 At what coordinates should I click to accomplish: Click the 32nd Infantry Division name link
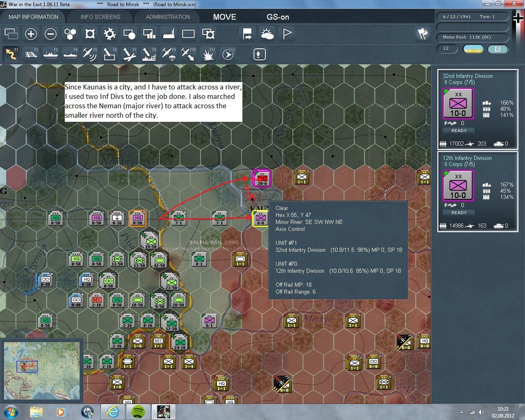pyautogui.click(x=468, y=76)
